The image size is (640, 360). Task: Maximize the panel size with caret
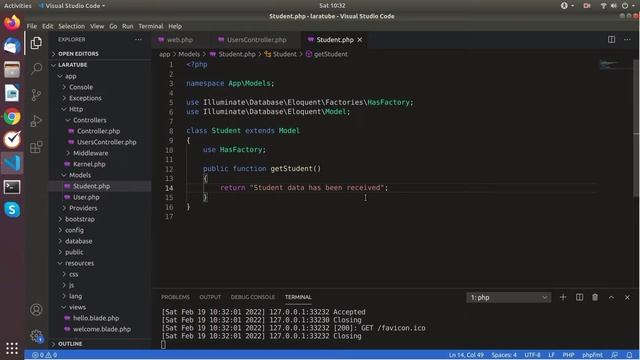(x=611, y=298)
